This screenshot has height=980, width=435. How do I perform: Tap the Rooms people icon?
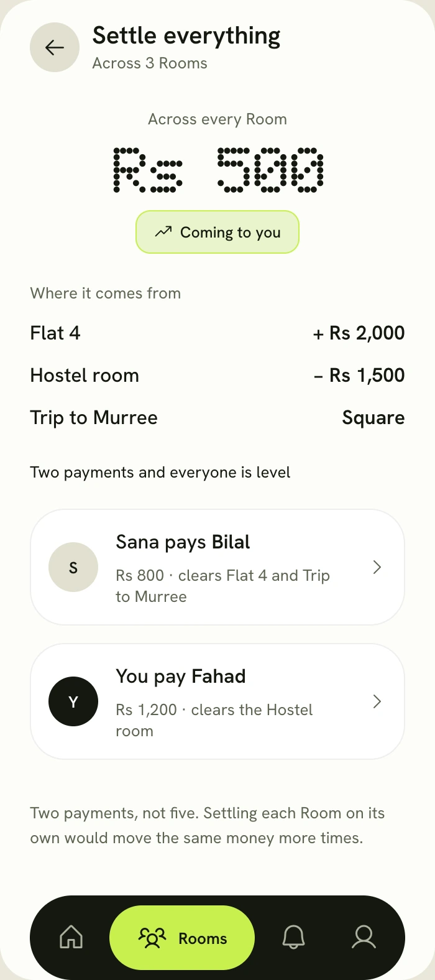coord(152,938)
